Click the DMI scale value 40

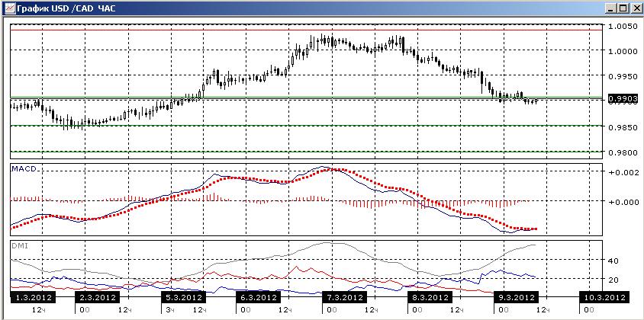614,261
